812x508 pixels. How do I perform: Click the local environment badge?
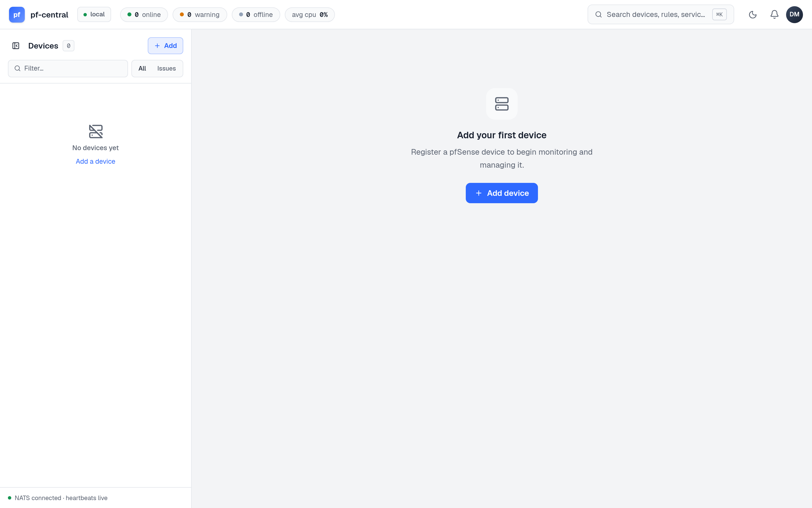pyautogui.click(x=94, y=14)
